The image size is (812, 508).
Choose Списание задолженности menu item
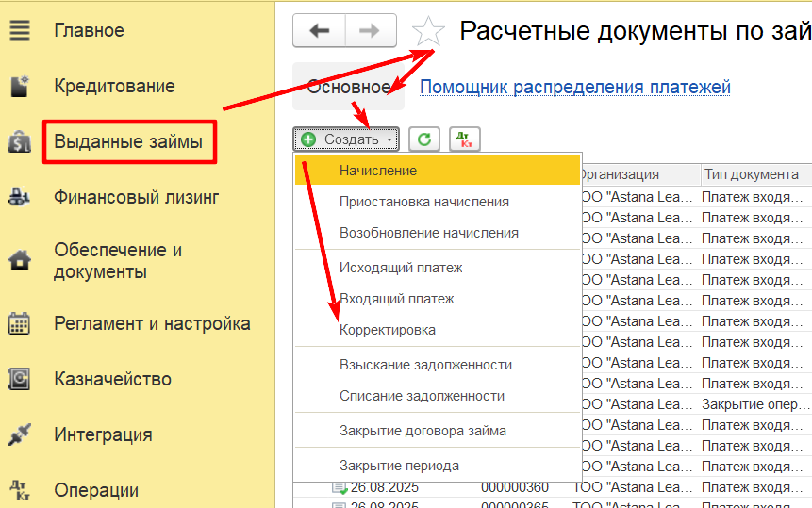click(x=438, y=396)
